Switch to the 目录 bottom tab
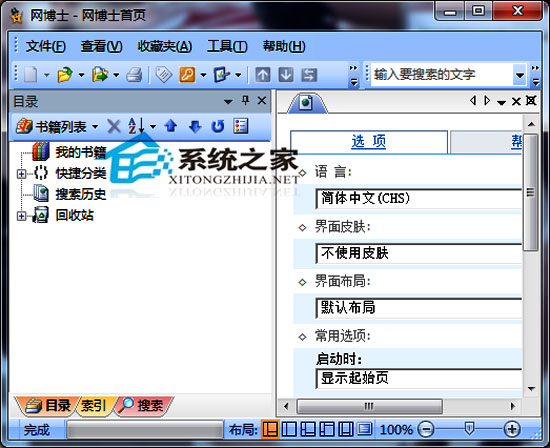 point(48,406)
